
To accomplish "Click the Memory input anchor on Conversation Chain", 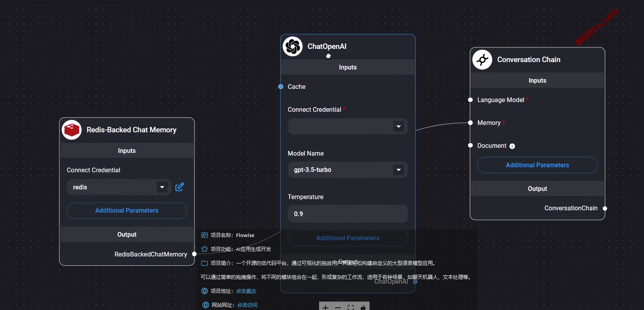I will pos(470,123).
